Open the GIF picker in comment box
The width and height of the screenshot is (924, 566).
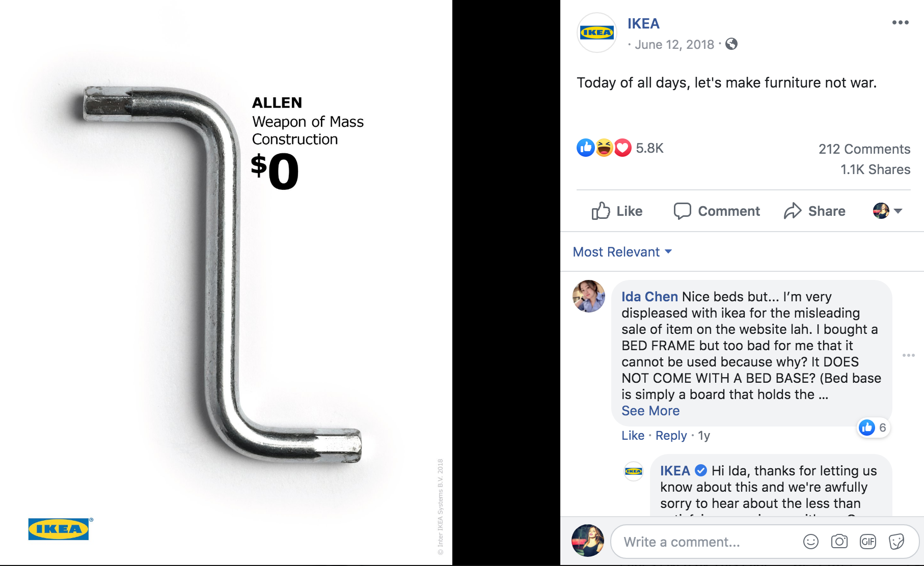tap(867, 542)
